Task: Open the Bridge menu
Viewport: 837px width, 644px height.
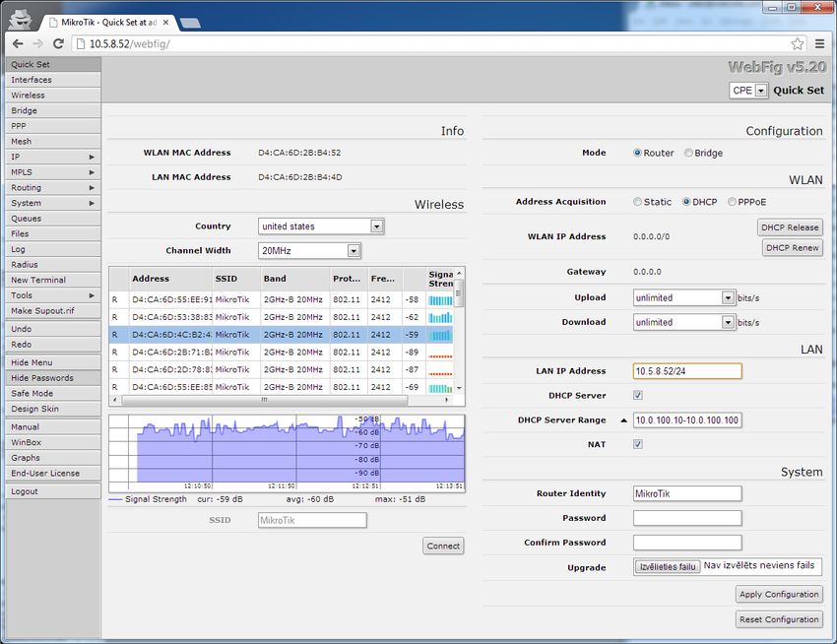Action: [53, 111]
